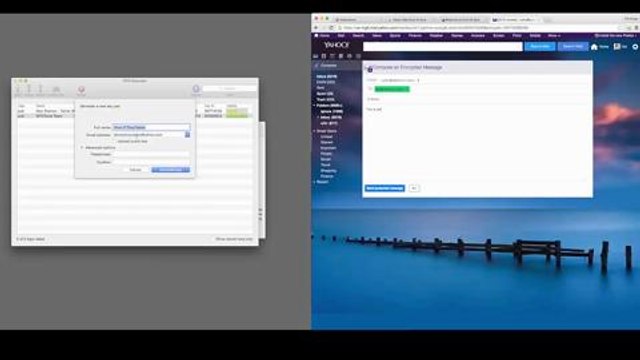
Task: Click the Generate key button
Action: click(x=171, y=170)
